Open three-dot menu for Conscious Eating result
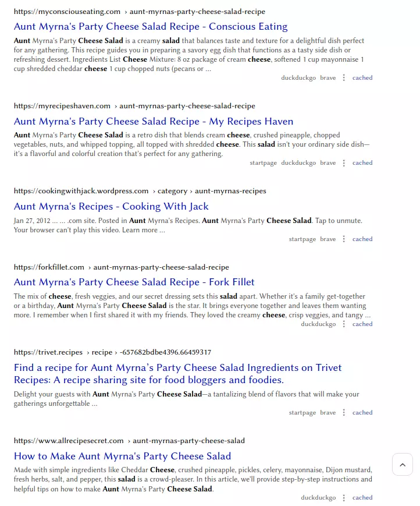 344,78
